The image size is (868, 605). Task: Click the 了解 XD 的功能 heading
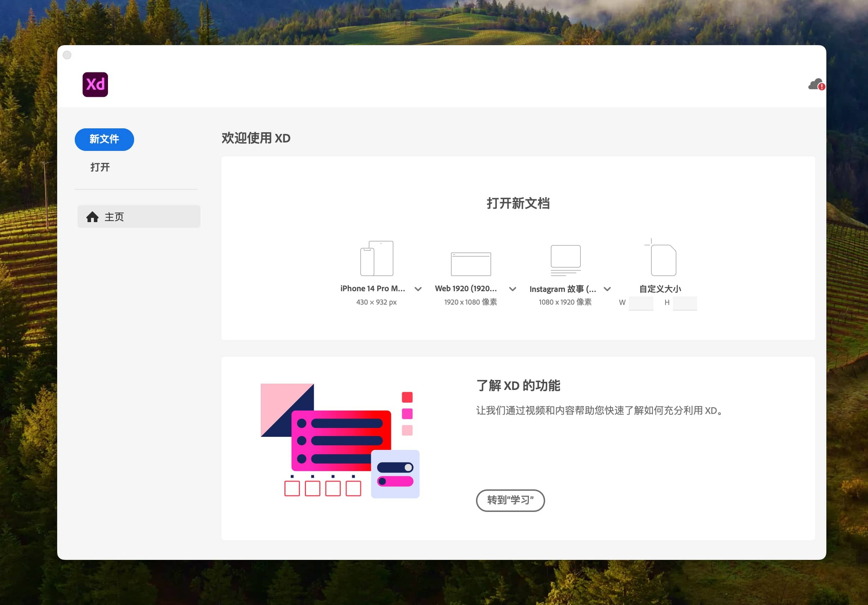pyautogui.click(x=518, y=386)
